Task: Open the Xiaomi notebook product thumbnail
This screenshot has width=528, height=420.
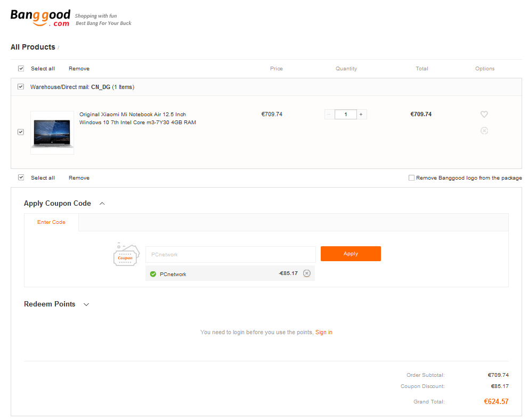Action: pyautogui.click(x=52, y=133)
